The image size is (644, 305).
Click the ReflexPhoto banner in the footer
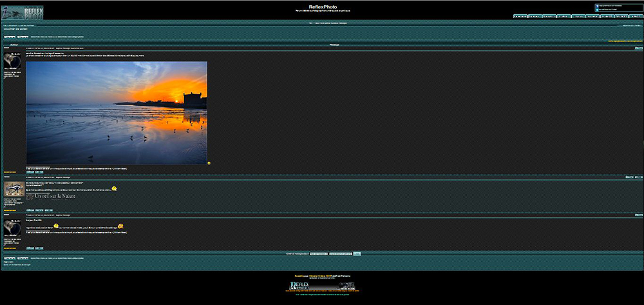point(323,285)
